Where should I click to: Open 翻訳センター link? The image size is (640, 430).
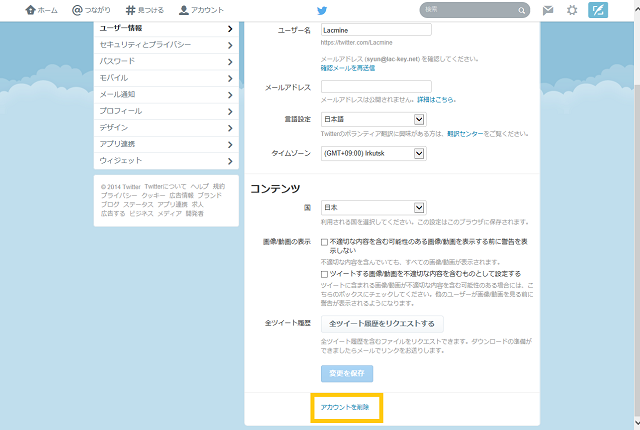pyautogui.click(x=465, y=134)
